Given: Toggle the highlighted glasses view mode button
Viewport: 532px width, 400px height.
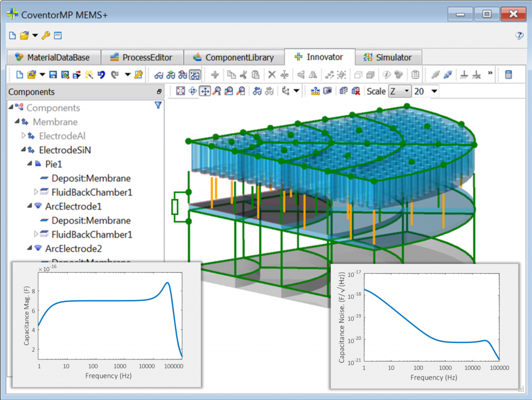Looking at the screenshot, I should pyautogui.click(x=195, y=75).
